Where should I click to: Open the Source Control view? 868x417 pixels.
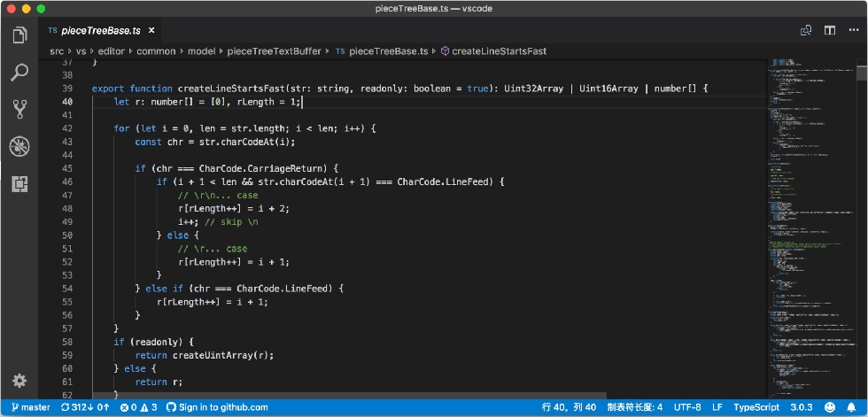tap(19, 109)
